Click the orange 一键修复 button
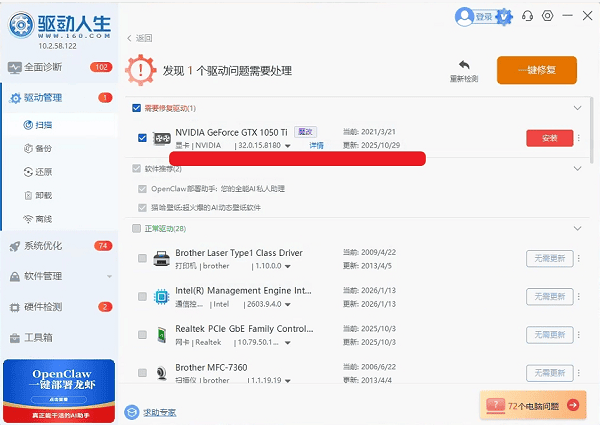The height and width of the screenshot is (425, 600). pyautogui.click(x=537, y=70)
